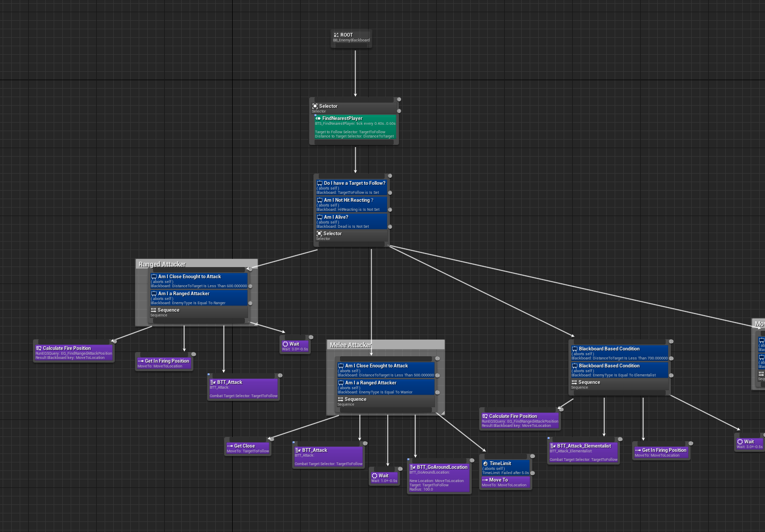This screenshot has width=765, height=532.
Task: Click the Sequence icon in the Melee Attacker group
Action: [341, 399]
